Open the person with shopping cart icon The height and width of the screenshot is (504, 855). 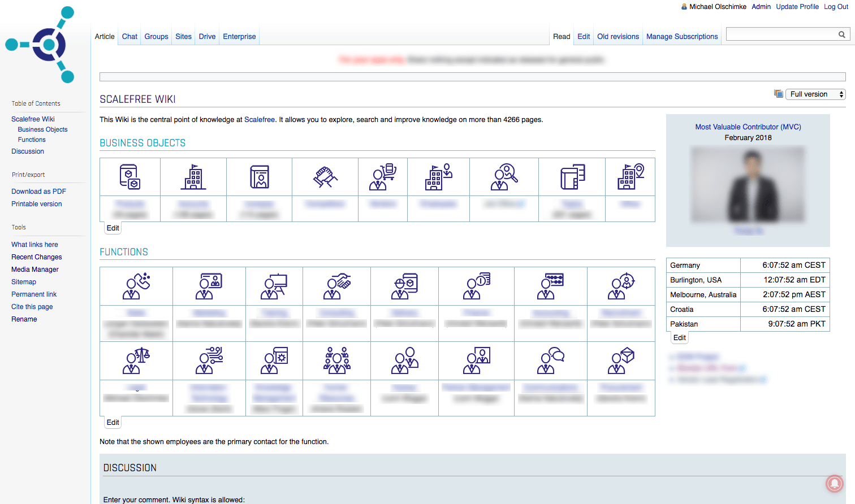pyautogui.click(x=383, y=177)
